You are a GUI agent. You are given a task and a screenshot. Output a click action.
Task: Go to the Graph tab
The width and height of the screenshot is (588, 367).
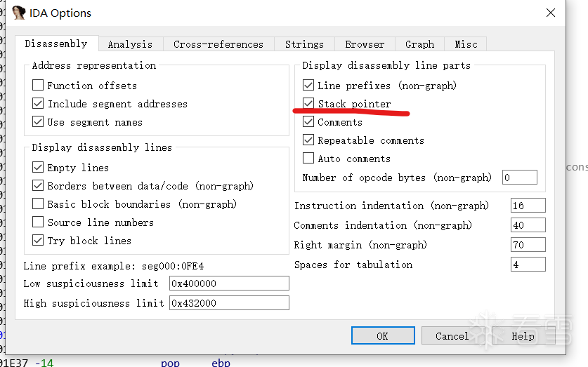[419, 44]
